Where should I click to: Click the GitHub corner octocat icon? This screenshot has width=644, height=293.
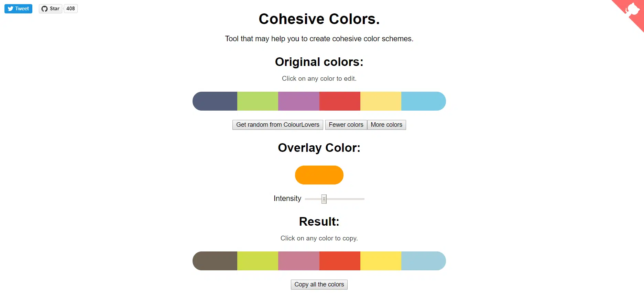(632, 10)
